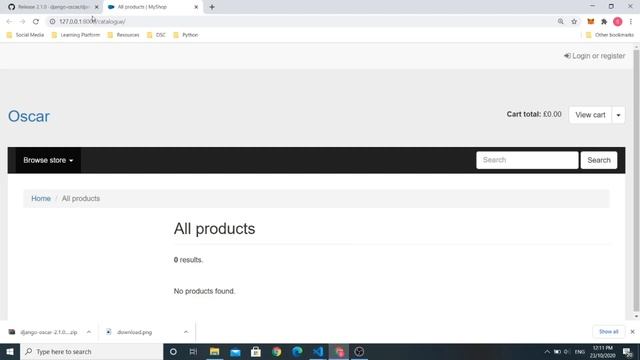Reload the page with refresh icon
640x360 pixels.
36,22
